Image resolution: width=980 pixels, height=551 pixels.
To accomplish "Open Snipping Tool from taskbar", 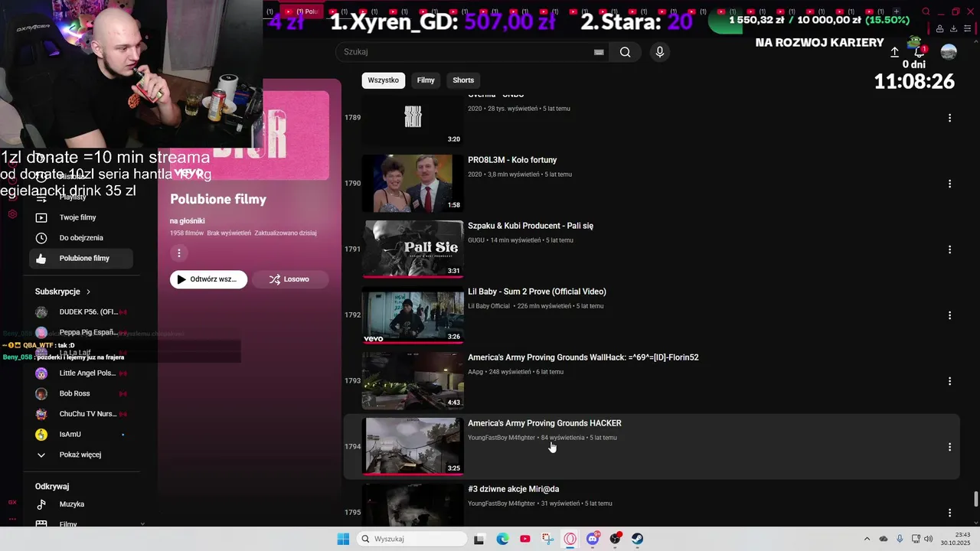I will point(547,539).
